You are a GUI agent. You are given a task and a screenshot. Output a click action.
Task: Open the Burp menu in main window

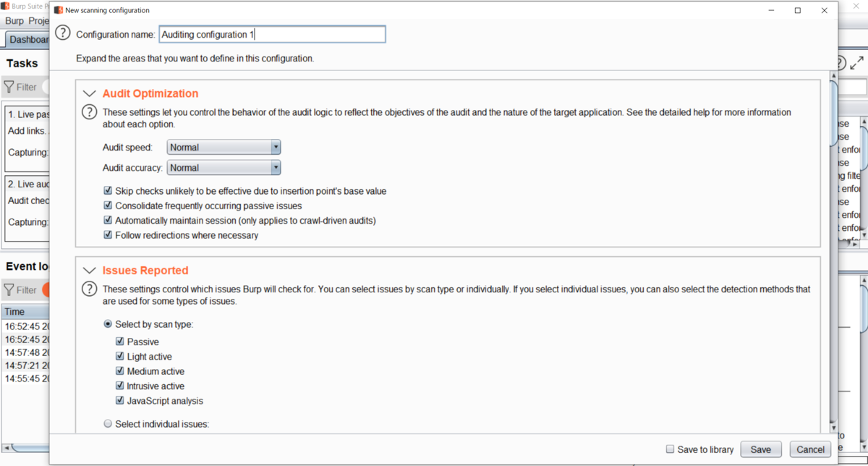click(14, 21)
